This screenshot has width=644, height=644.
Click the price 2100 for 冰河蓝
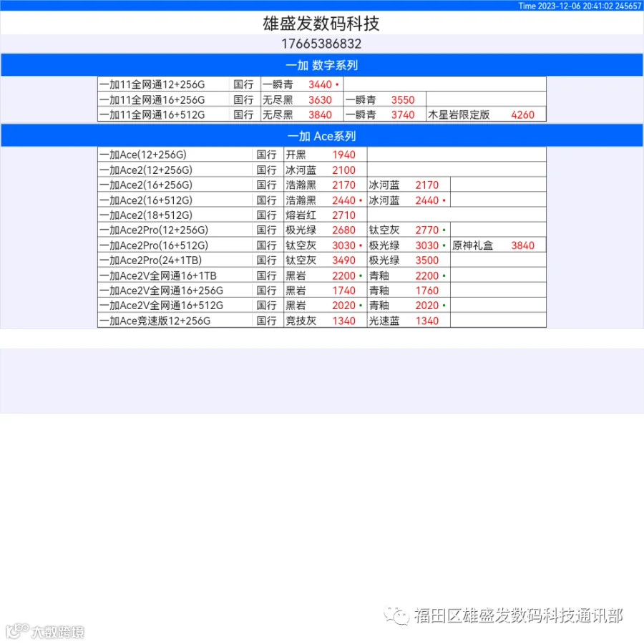(x=343, y=170)
